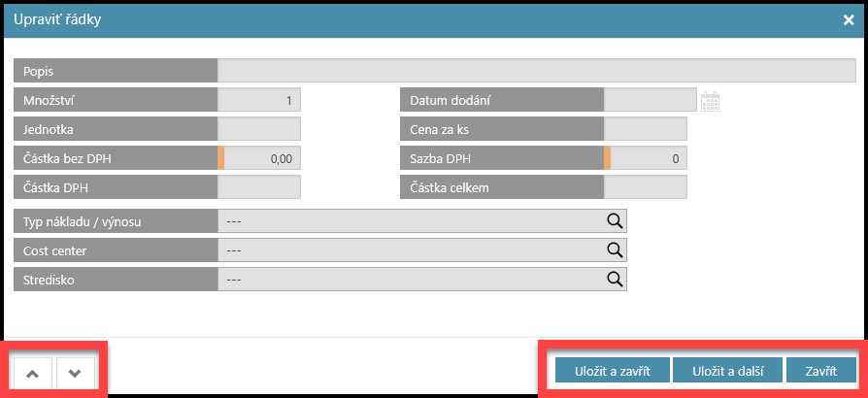Click the Typ nákladu / výnosu search icon
868x398 pixels.
[x=614, y=221]
